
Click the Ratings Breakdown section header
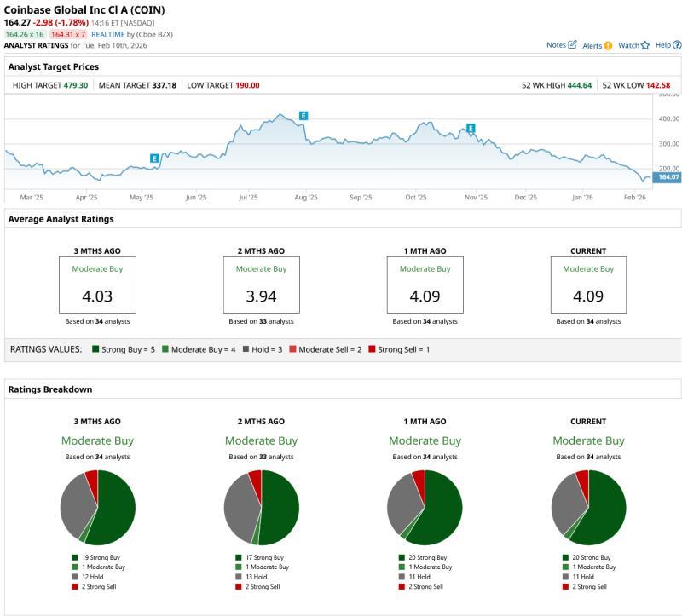point(49,389)
